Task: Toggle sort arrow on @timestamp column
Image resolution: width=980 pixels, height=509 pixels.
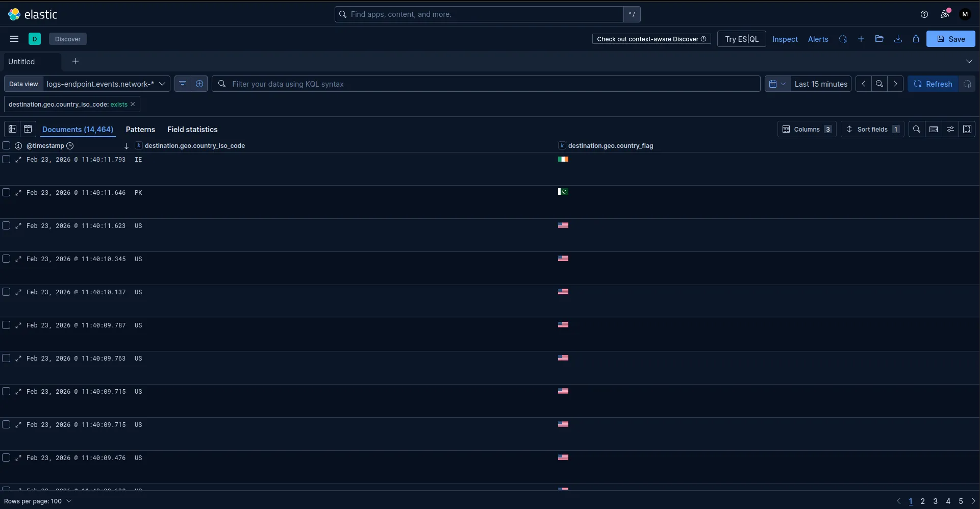Action: [126, 146]
